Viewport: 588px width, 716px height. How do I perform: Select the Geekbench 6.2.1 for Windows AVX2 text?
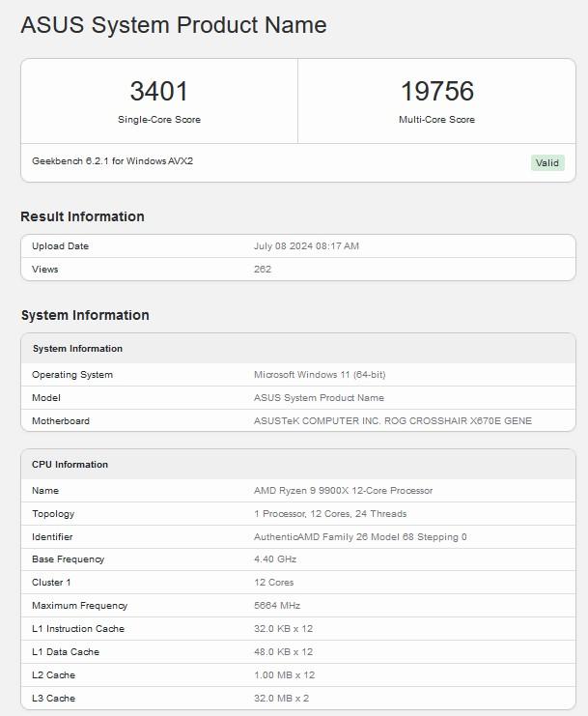tap(112, 161)
